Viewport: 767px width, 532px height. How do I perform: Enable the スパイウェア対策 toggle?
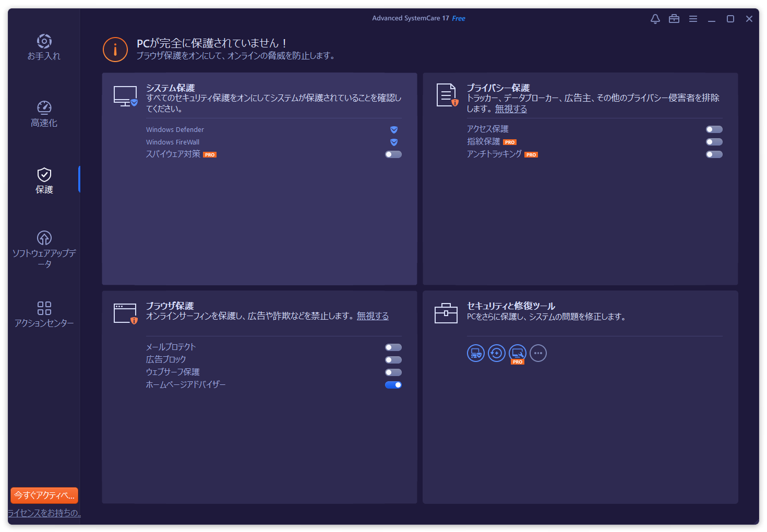tap(393, 154)
